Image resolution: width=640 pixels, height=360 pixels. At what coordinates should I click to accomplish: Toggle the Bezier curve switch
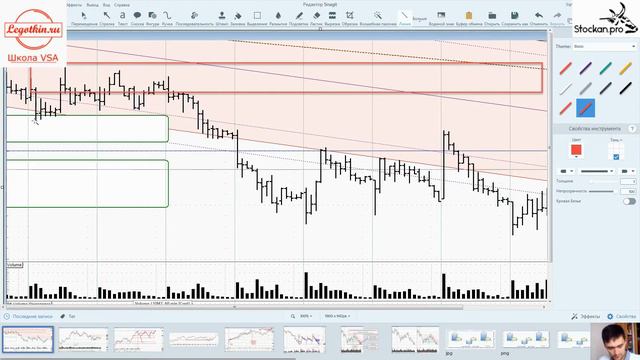tap(629, 202)
